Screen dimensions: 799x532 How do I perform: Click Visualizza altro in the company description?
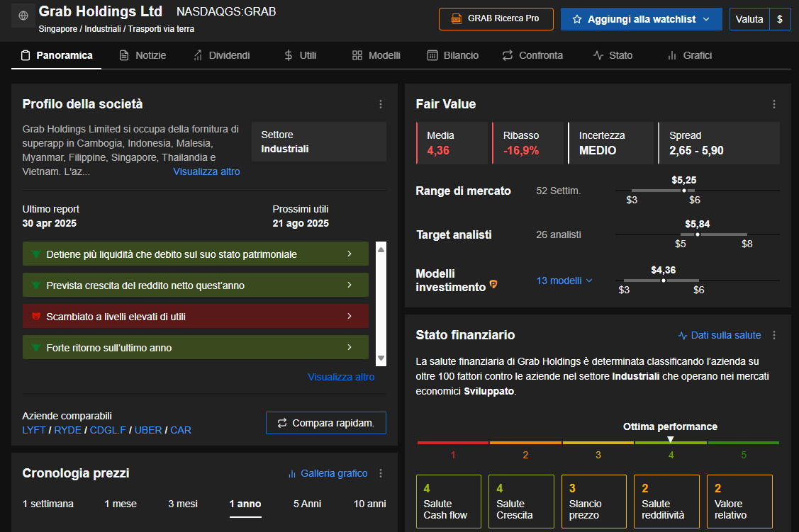[x=206, y=171]
